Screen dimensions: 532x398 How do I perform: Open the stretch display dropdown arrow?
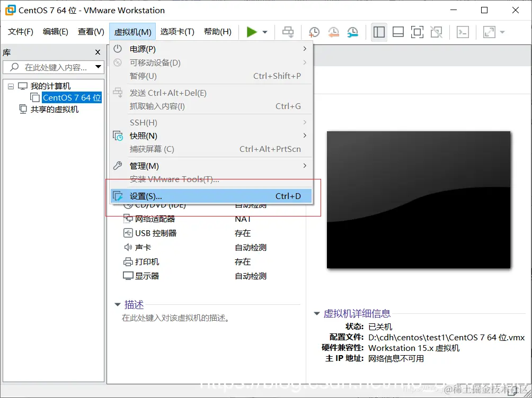502,32
